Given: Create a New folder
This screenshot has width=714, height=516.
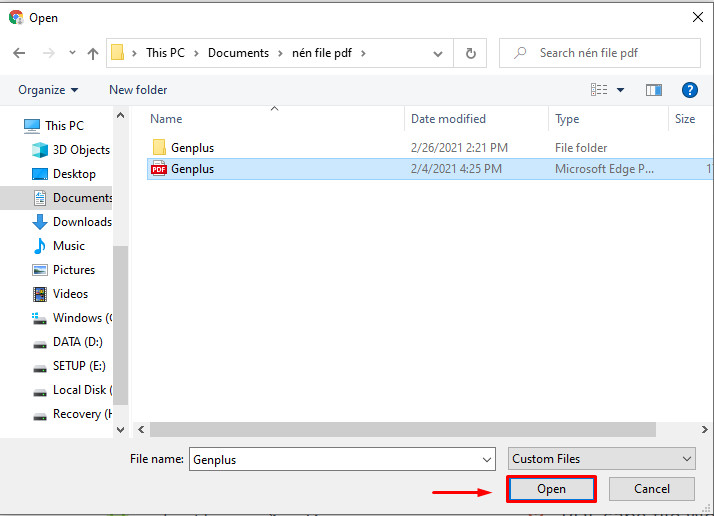Looking at the screenshot, I should [x=138, y=90].
